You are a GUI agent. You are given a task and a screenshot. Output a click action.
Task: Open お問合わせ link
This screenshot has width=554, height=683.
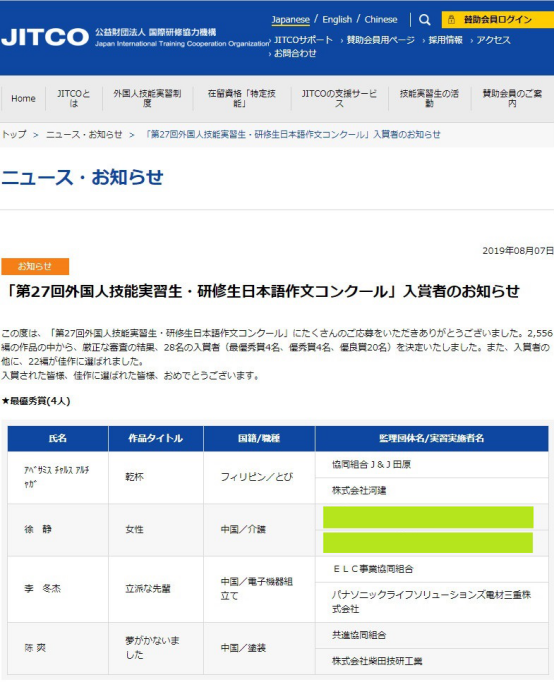[295, 54]
